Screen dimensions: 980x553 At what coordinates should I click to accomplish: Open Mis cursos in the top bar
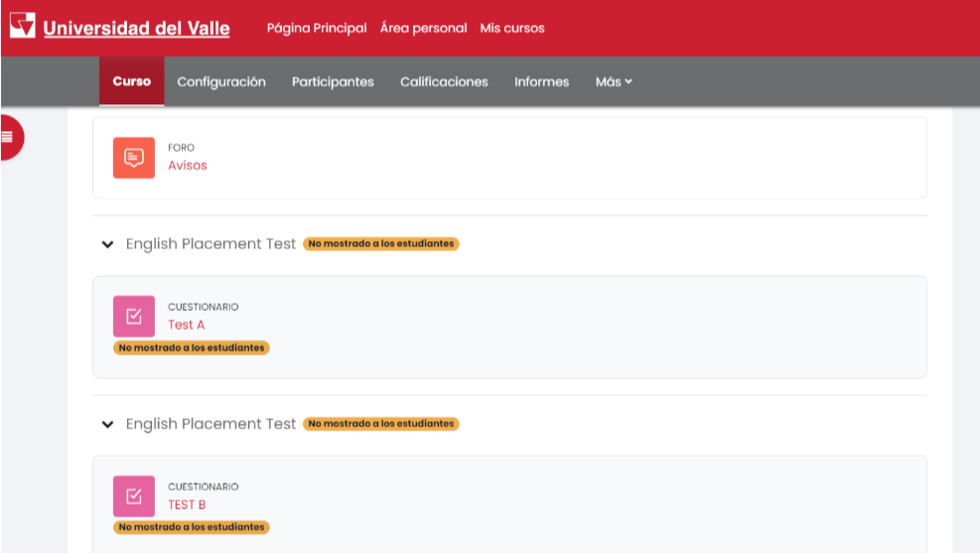[512, 28]
